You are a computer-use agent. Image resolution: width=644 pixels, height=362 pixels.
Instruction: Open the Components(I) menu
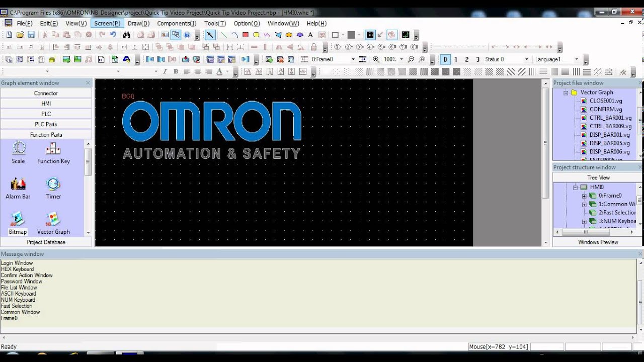(x=177, y=23)
